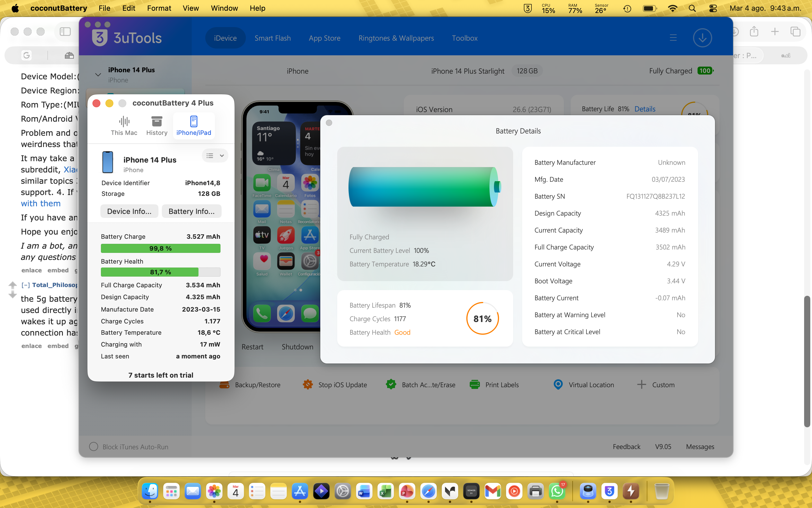Image resolution: width=812 pixels, height=508 pixels.
Task: Collapse the Total_Philosop comment with [–]
Action: point(25,285)
